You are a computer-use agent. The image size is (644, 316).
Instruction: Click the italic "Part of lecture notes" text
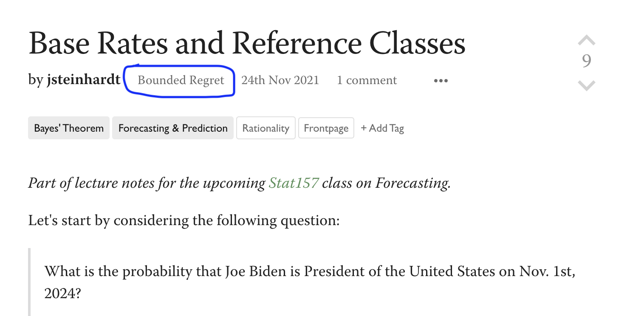(x=144, y=183)
